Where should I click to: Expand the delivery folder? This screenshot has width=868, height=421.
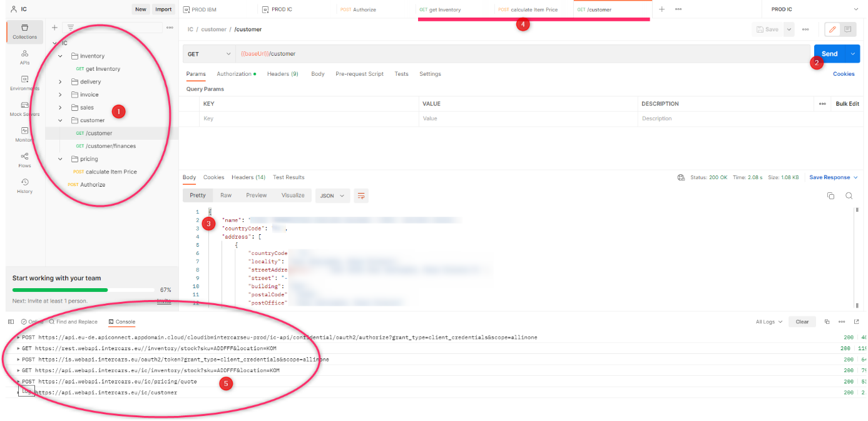click(x=60, y=82)
